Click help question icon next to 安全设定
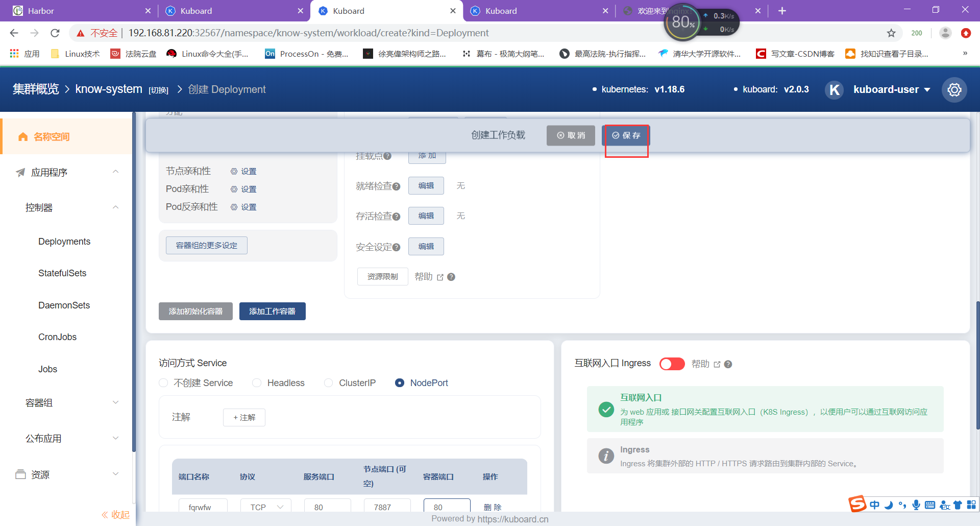 pos(396,247)
